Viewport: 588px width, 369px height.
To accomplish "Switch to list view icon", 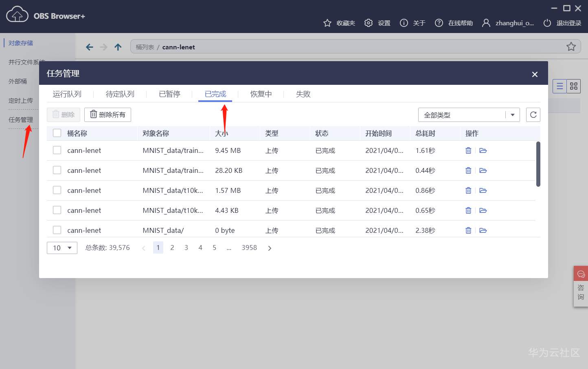I will click(x=559, y=86).
